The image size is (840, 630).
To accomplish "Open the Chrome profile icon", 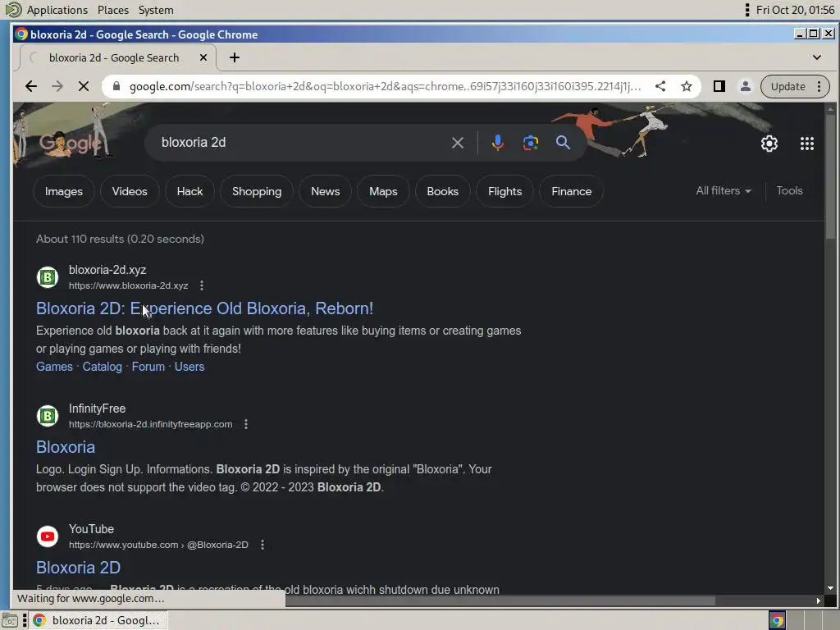I will coord(745,86).
